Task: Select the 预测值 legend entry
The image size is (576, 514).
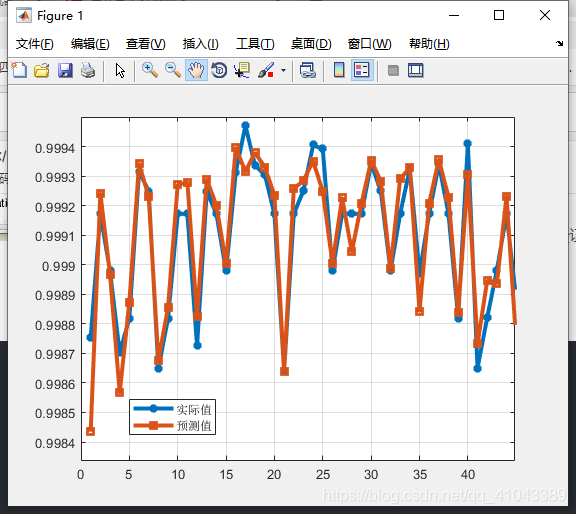Action: pos(172,426)
